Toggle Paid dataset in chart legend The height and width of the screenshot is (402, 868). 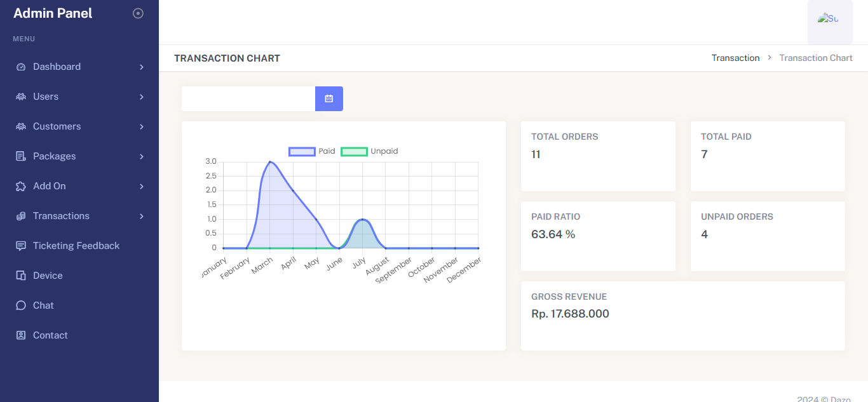pyautogui.click(x=311, y=151)
